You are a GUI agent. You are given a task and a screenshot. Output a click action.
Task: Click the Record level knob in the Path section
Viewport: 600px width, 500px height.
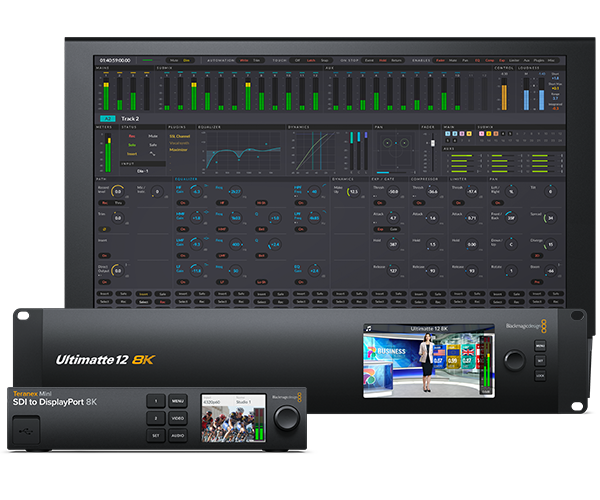click(x=117, y=191)
